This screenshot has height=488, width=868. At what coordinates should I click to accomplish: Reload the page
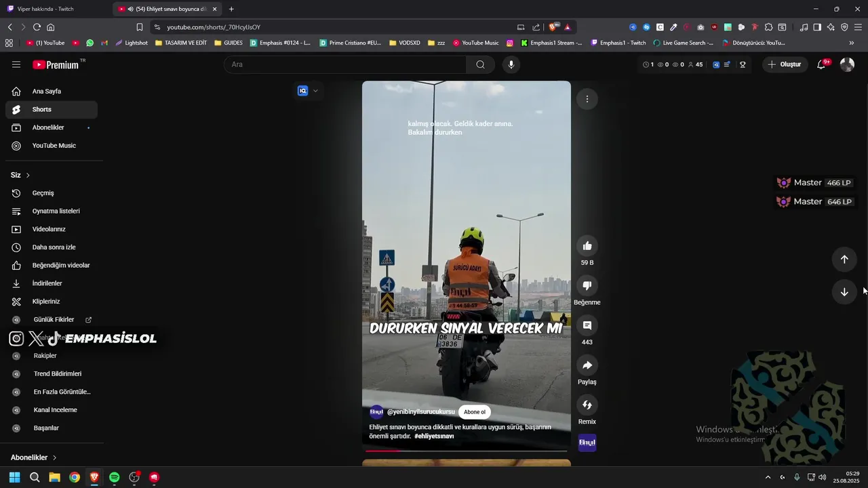(37, 27)
